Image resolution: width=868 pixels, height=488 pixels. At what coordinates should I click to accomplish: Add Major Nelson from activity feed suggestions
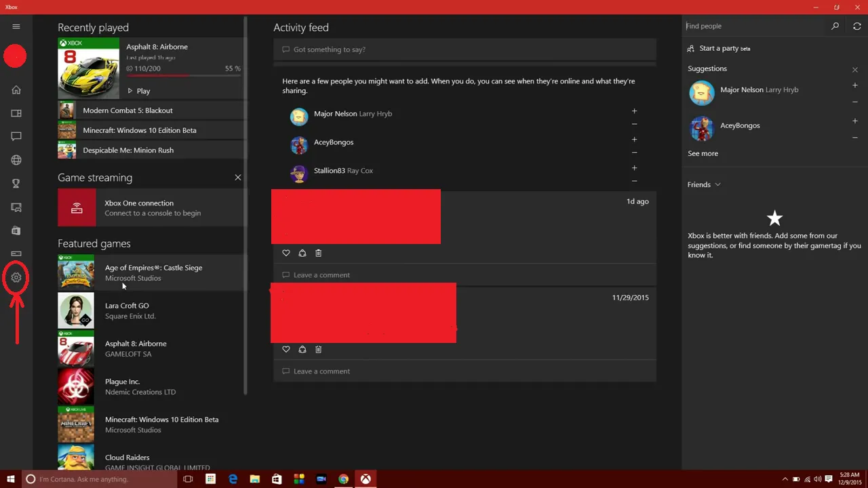(x=635, y=110)
